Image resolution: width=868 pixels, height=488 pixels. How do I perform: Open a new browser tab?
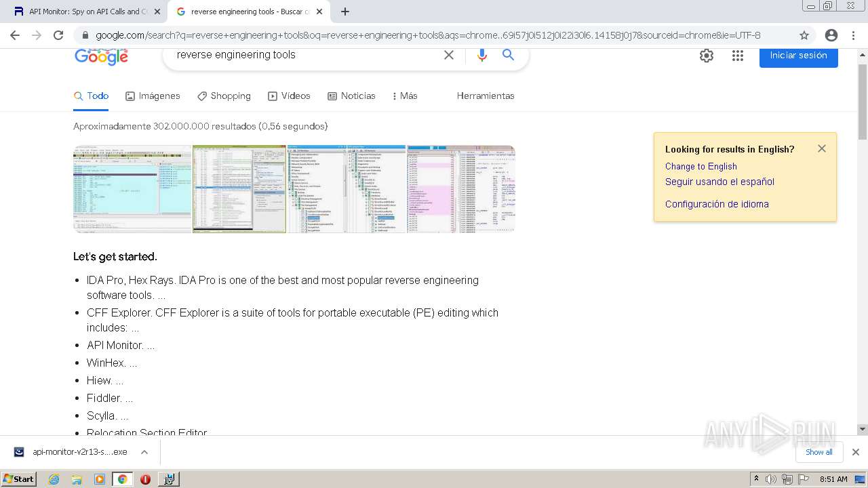tap(345, 12)
